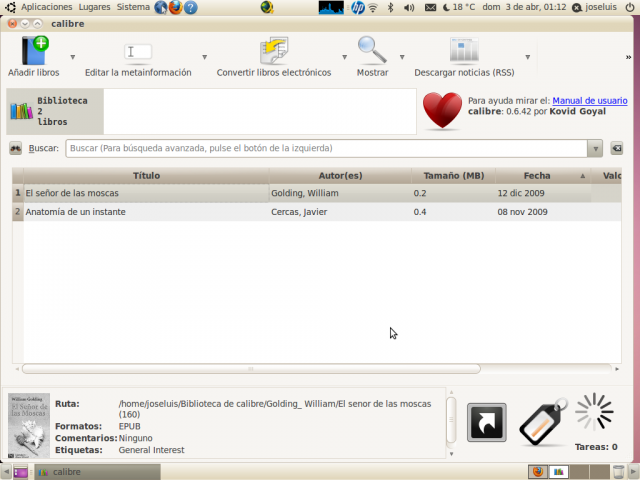Launch Firefox from the top panel

(x=176, y=7)
